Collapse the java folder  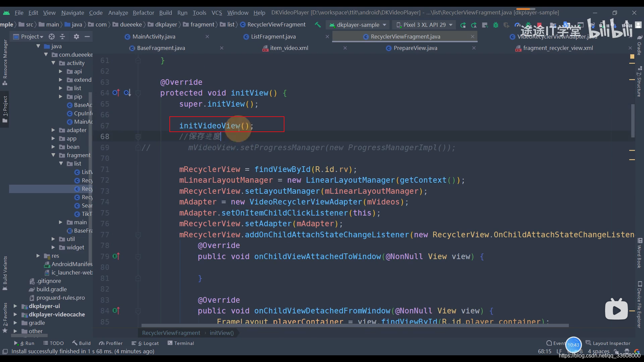pos(38,46)
